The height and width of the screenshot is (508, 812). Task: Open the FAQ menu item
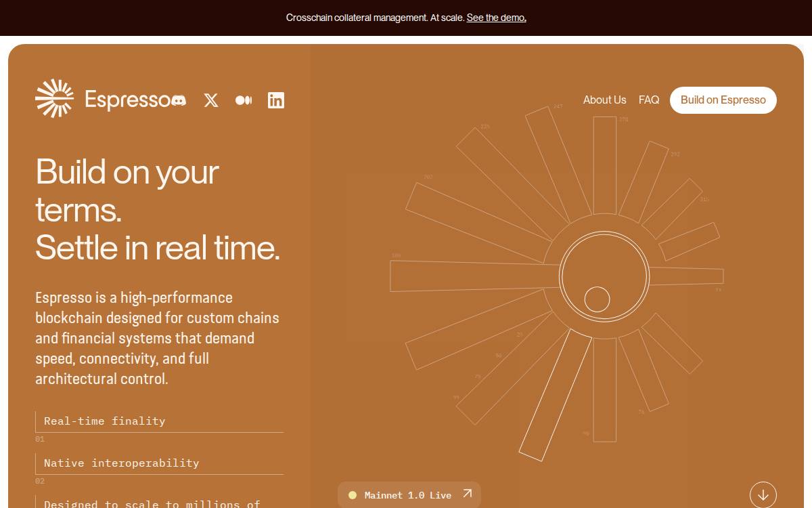pyautogui.click(x=649, y=100)
